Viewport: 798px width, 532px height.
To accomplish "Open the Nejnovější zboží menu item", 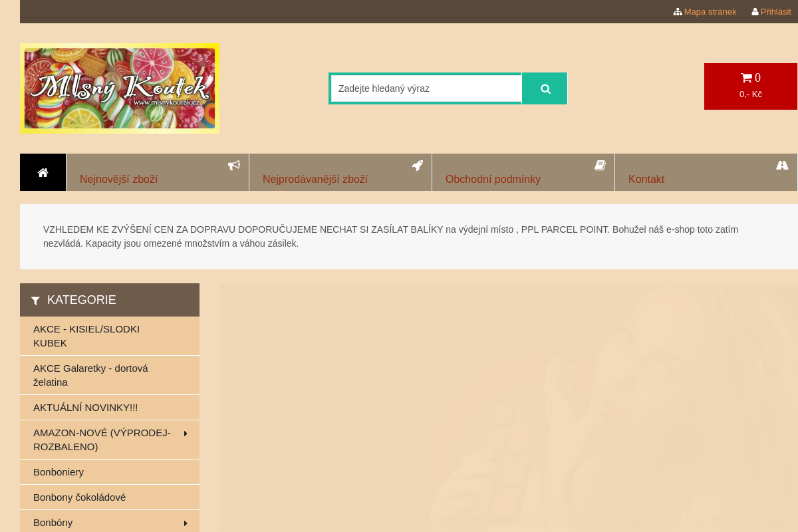I will tap(158, 172).
